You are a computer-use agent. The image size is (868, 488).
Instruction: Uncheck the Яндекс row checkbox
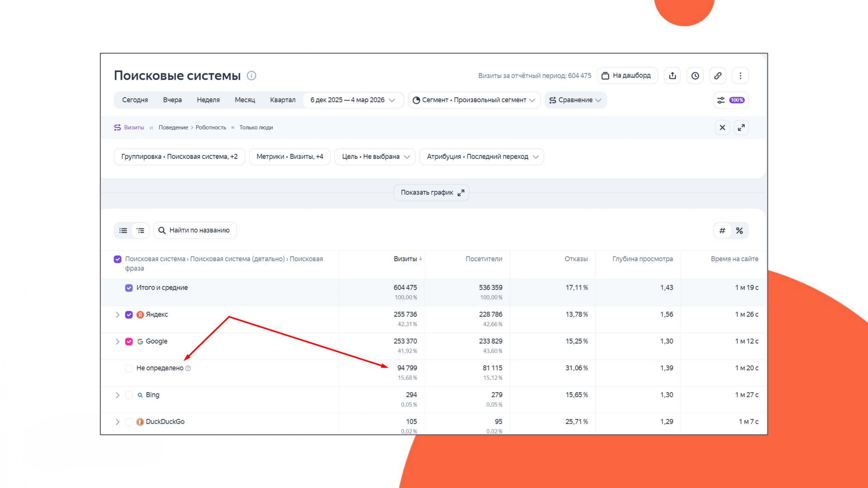[x=129, y=315]
